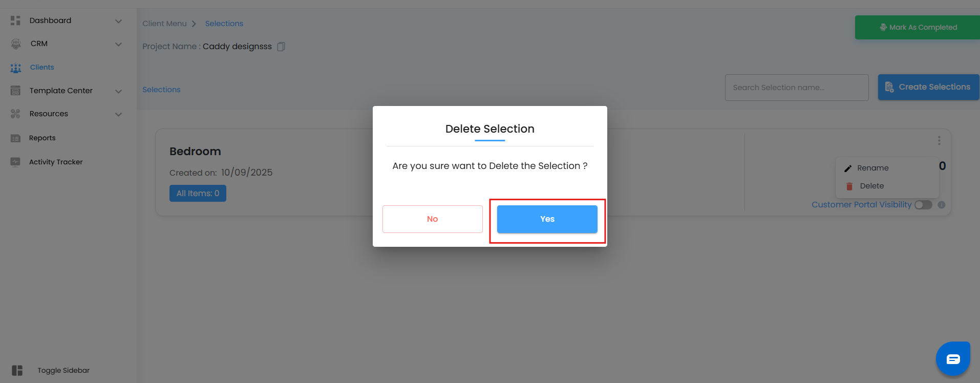Image resolution: width=980 pixels, height=383 pixels.
Task: Click the info icon near Customer Portal Visibility
Action: click(x=942, y=205)
